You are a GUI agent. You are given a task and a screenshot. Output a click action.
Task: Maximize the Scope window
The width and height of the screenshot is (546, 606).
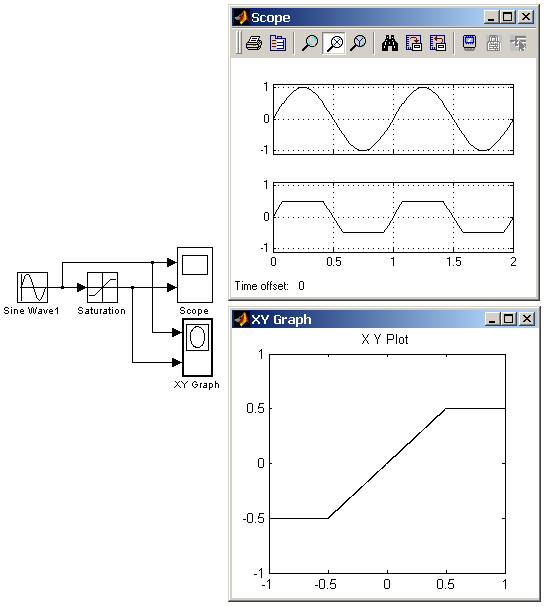508,17
